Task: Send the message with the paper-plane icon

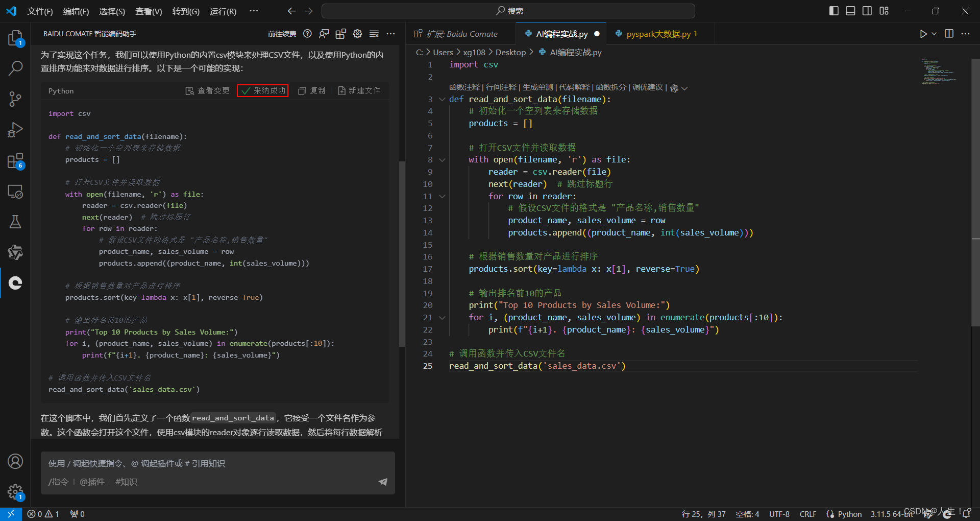Action: pos(383,482)
